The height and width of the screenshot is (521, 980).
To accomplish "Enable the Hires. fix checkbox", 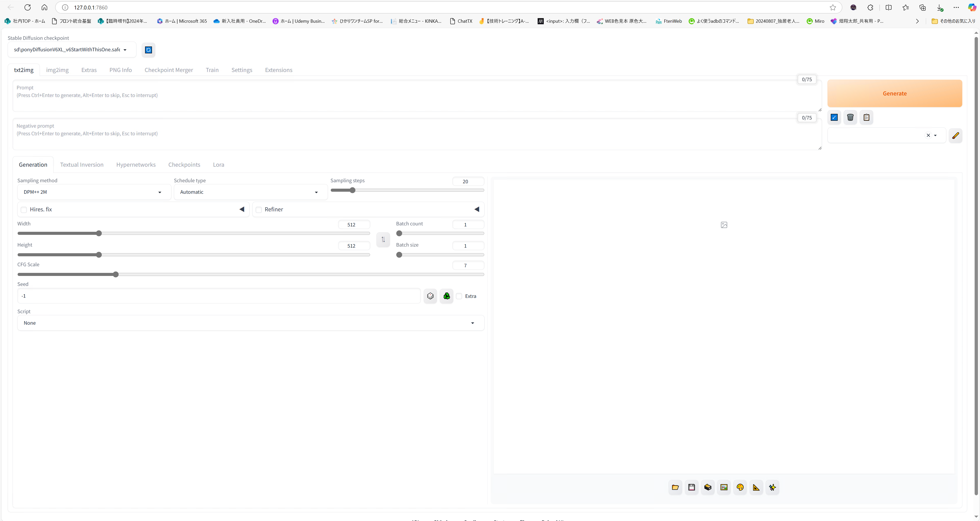I will pyautogui.click(x=23, y=210).
